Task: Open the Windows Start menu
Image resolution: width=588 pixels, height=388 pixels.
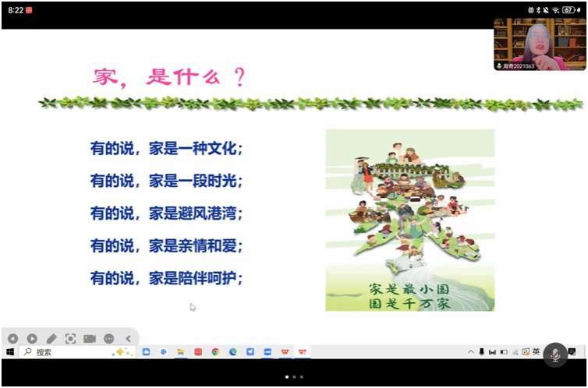Action: pos(9,352)
